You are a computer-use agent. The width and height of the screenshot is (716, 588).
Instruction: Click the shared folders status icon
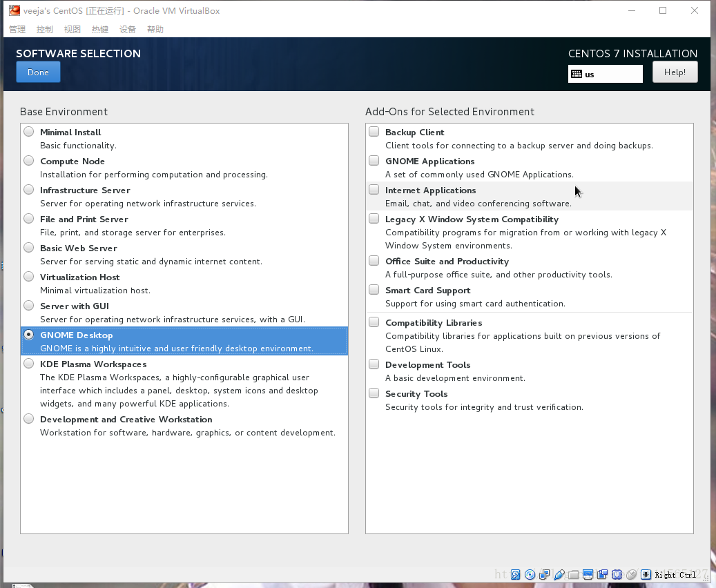point(574,575)
